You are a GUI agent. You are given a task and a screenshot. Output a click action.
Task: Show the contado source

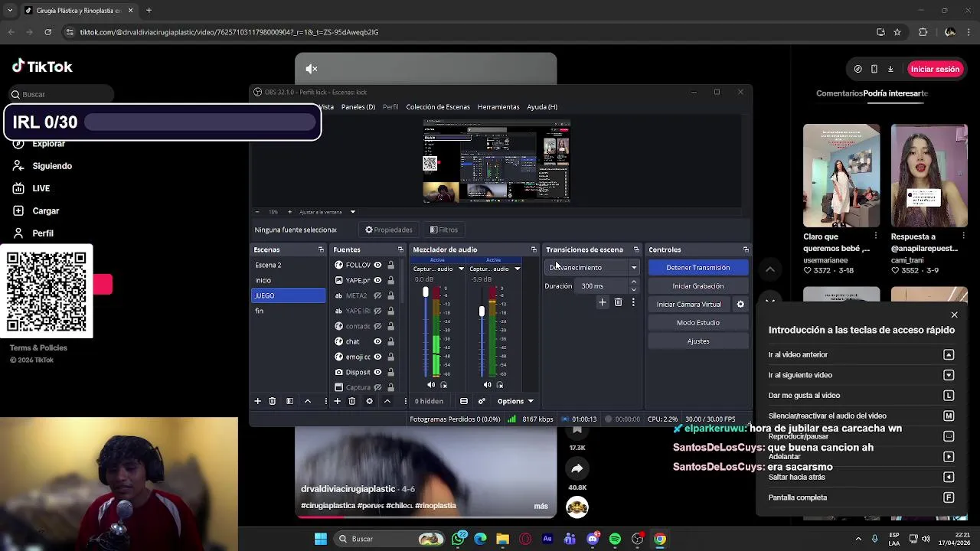377,326
